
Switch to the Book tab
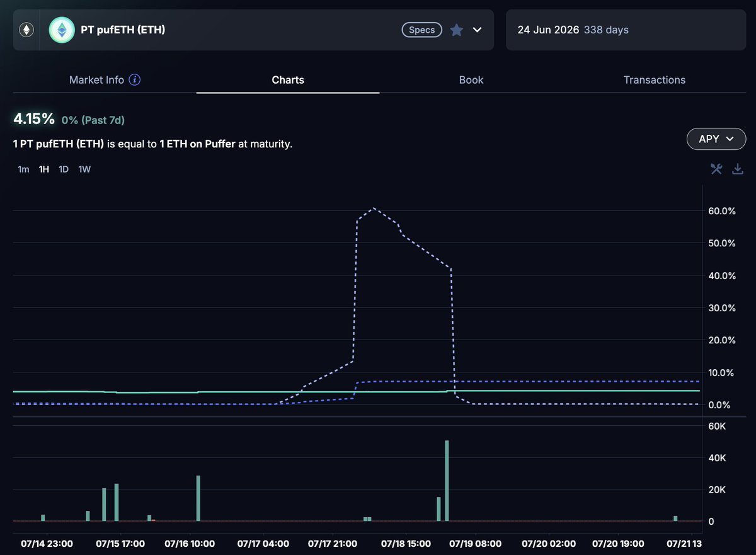(x=471, y=80)
